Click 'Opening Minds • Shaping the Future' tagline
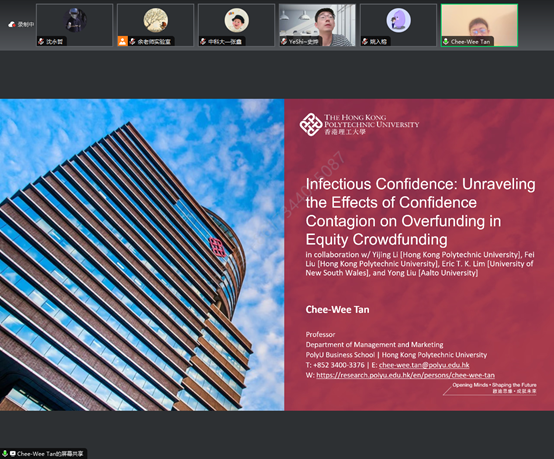 tap(494, 385)
